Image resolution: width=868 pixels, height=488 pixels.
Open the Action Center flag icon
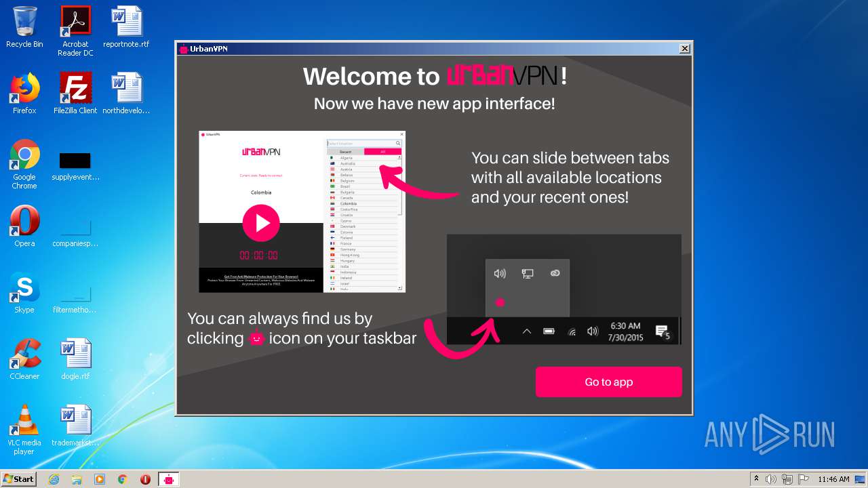pyautogui.click(x=804, y=479)
